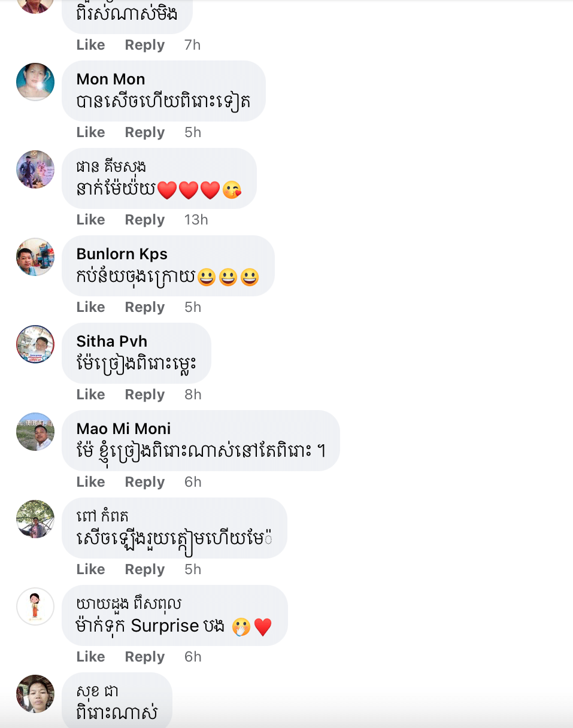573x728 pixels.
Task: Reply to Mao Mi Moni's comment
Action: pos(144,482)
